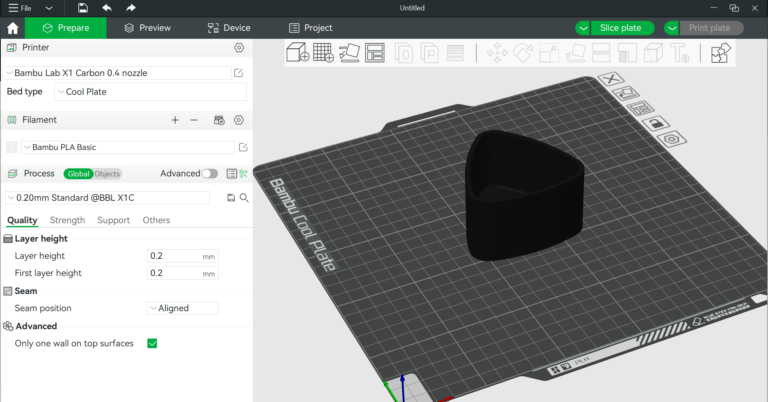Viewport: 768px width, 402px height.
Task: Click the compare presets icon
Action: (x=243, y=173)
